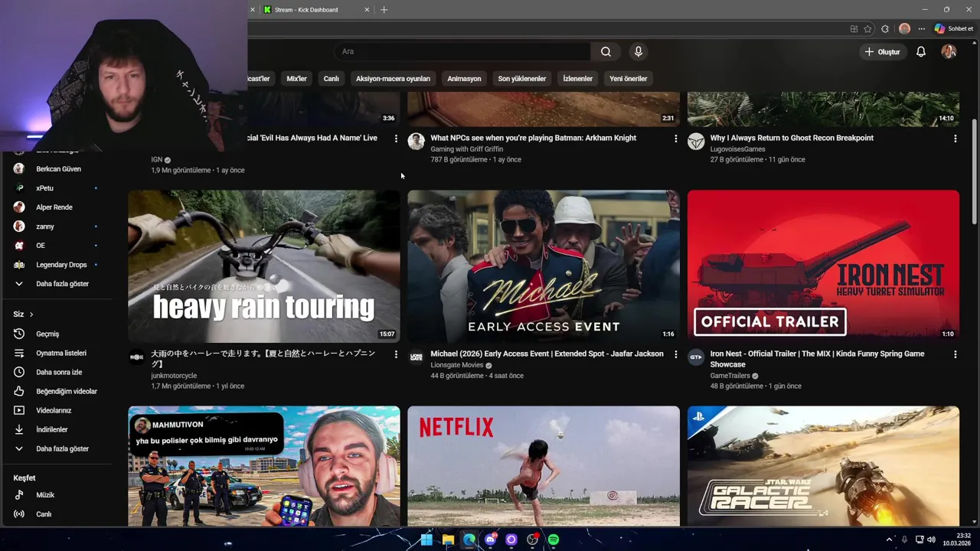Open options for the junkmotorcycle video
This screenshot has height=551, width=980.
coord(396,354)
